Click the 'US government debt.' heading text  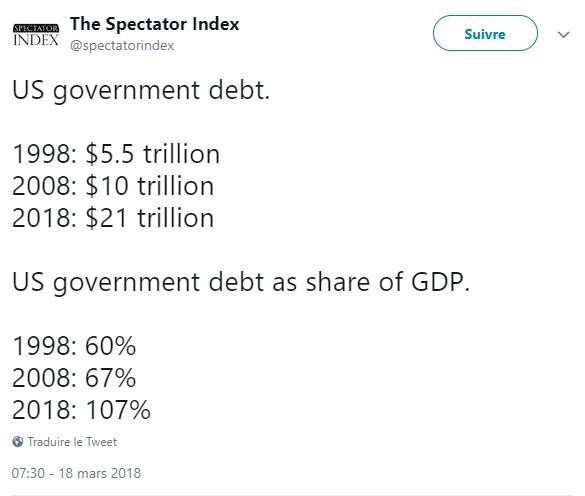pyautogui.click(x=141, y=91)
